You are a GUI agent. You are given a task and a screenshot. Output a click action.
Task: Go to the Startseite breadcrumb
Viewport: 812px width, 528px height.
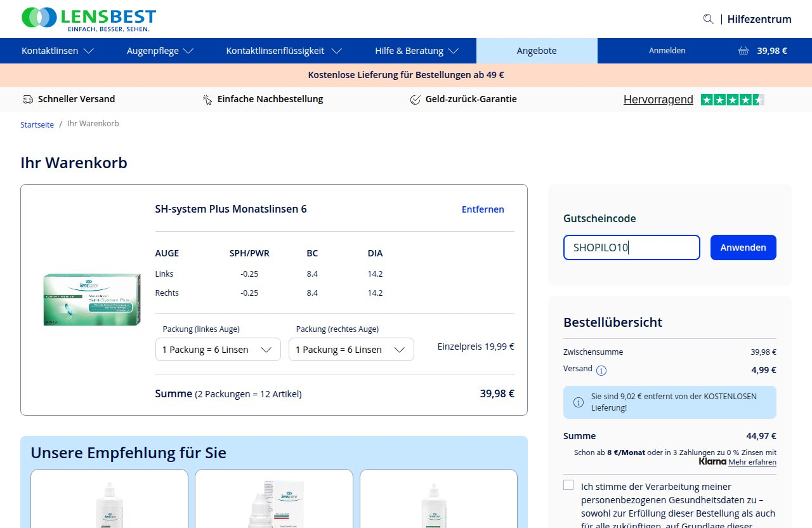click(x=37, y=124)
